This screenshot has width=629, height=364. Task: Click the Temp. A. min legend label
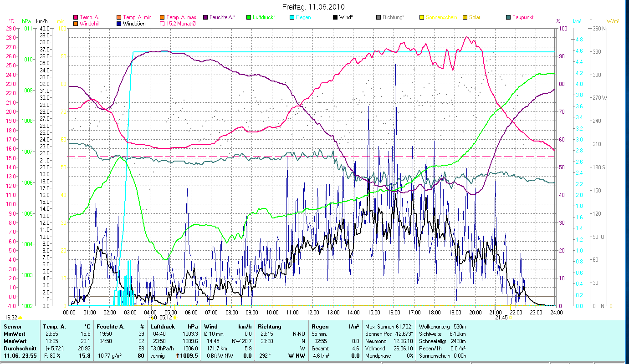tap(137, 17)
